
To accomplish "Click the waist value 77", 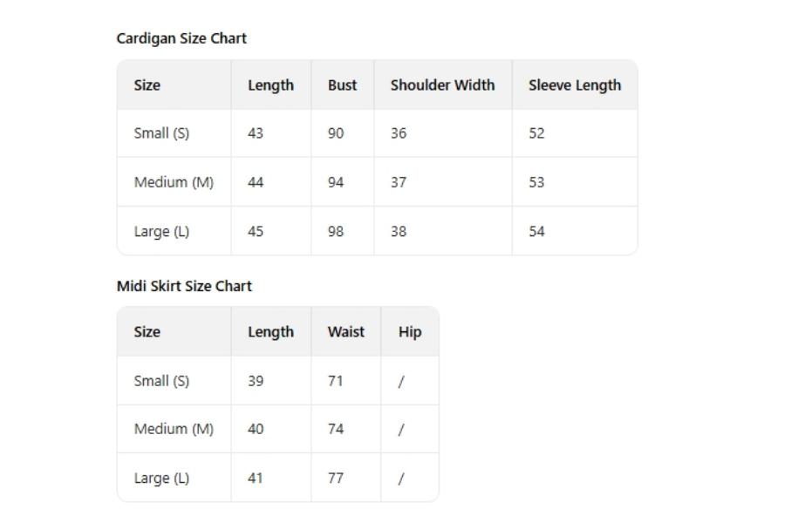I will pos(336,478).
